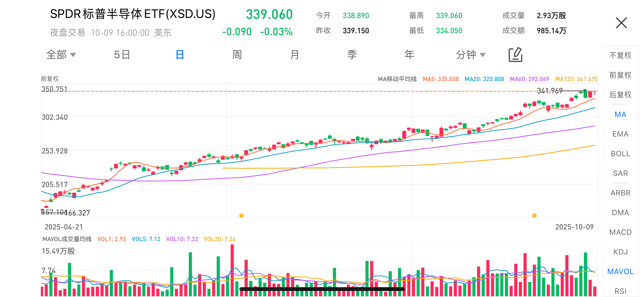
Task: Switch sub-chart to KDJ indicator
Action: coord(620,252)
